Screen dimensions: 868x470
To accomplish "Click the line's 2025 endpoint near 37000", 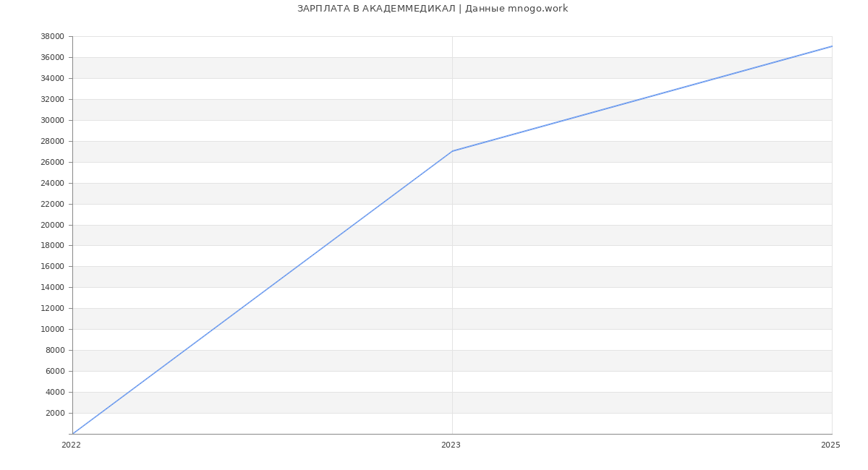I will [x=832, y=46].
